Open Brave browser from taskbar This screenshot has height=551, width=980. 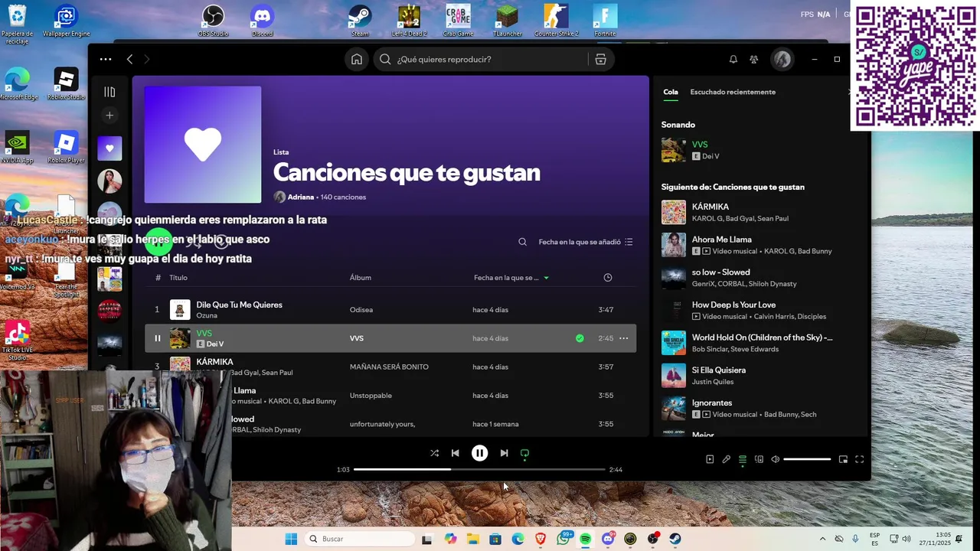tap(541, 539)
